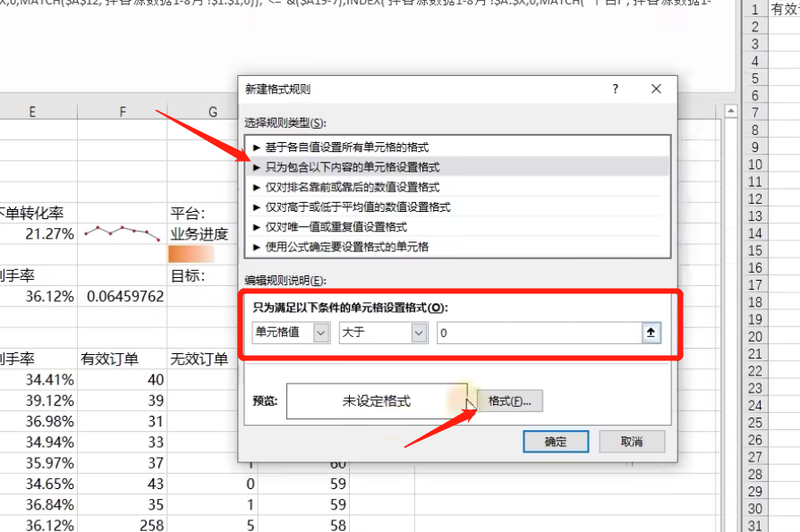800x532 pixels.
Task: Click the orange data bar cell
Action: (202, 254)
